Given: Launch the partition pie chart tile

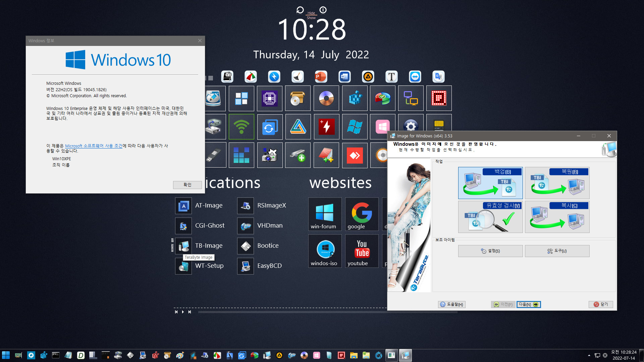Looking at the screenshot, I should point(383,99).
